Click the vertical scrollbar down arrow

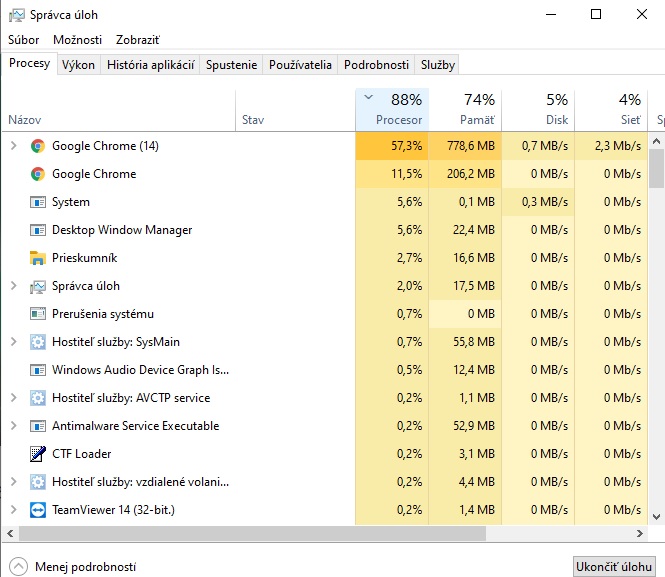coord(656,517)
